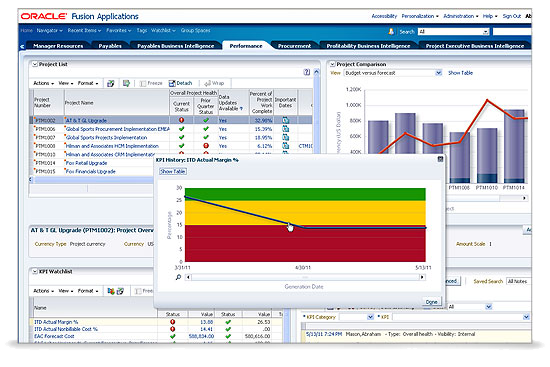Click red status icon for ITD Actual Margin %

[173, 322]
